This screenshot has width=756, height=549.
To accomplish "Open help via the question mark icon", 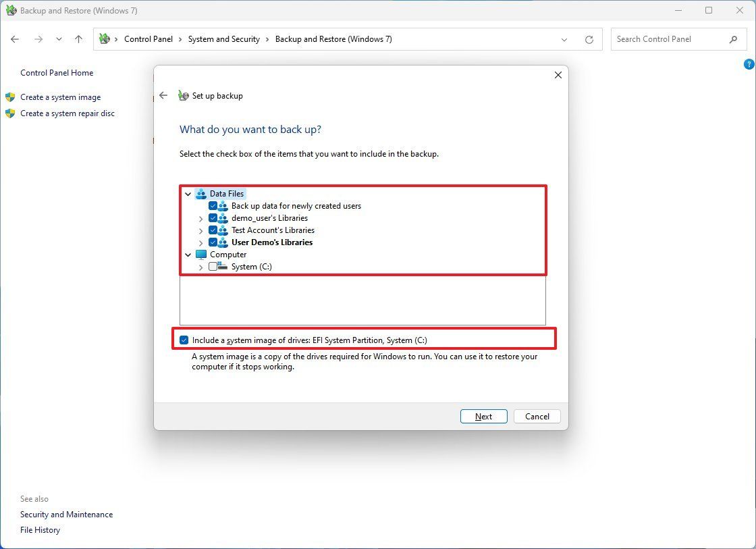I will point(749,63).
